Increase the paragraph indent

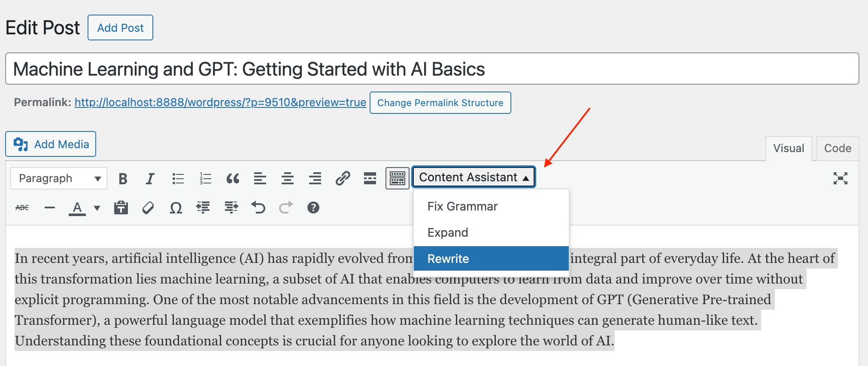(x=231, y=208)
